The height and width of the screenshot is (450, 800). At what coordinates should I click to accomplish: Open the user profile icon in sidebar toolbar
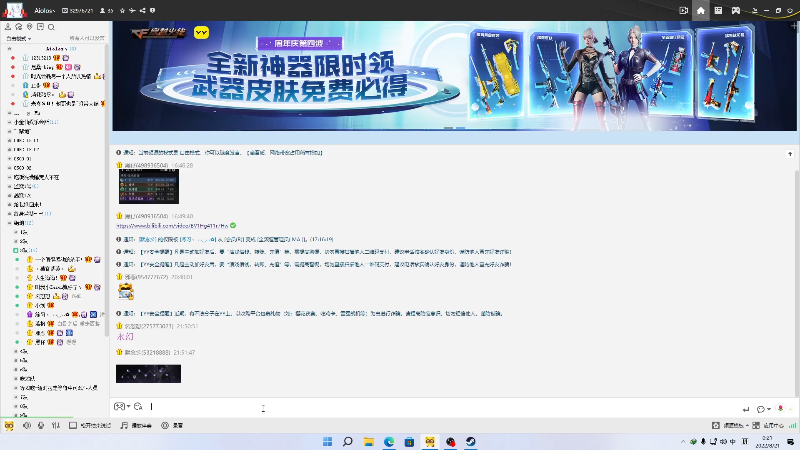8,27
